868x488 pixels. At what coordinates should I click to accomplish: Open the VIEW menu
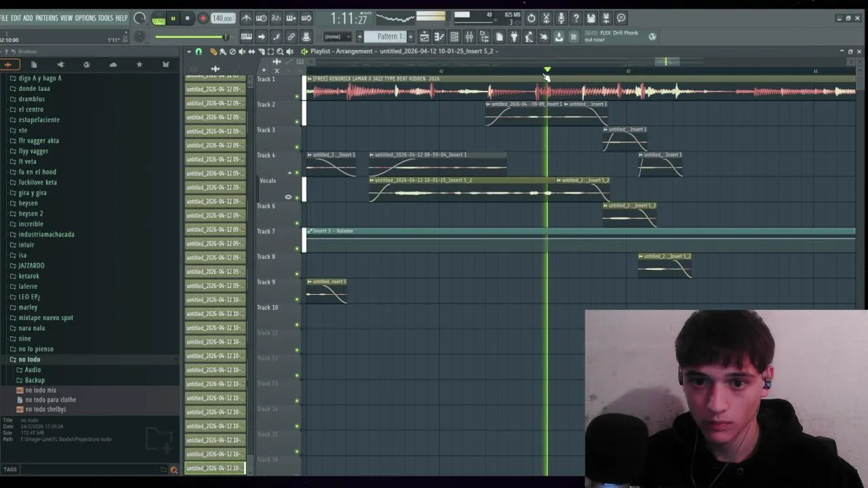[66, 18]
